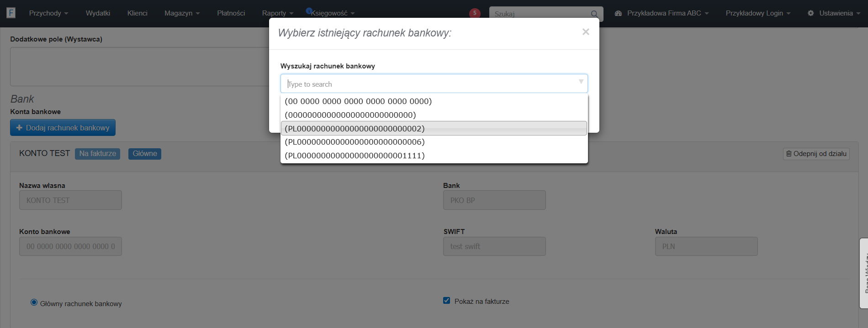
Task: Click the Na fakturze label badge
Action: (98, 154)
